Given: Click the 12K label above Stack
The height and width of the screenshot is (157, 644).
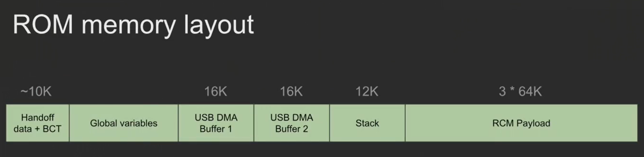Looking at the screenshot, I should pyautogui.click(x=367, y=92).
